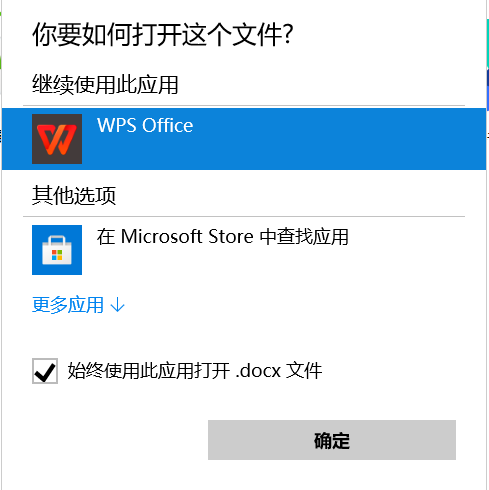Click the 其他选项 section heading
489x490 pixels.
(74, 195)
